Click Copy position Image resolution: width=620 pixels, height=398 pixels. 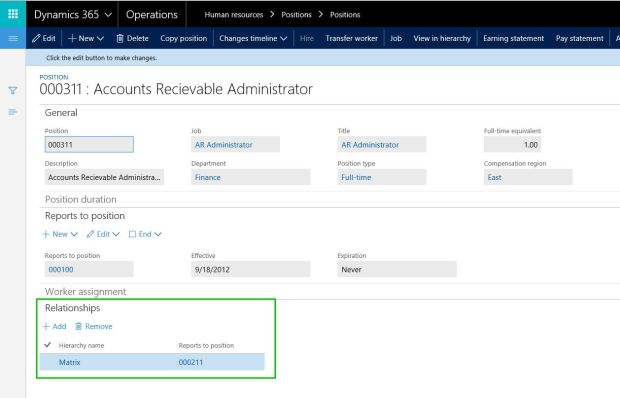[183, 38]
